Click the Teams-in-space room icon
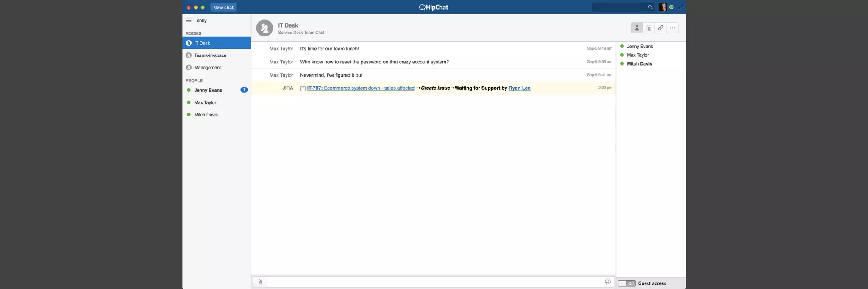 point(189,55)
